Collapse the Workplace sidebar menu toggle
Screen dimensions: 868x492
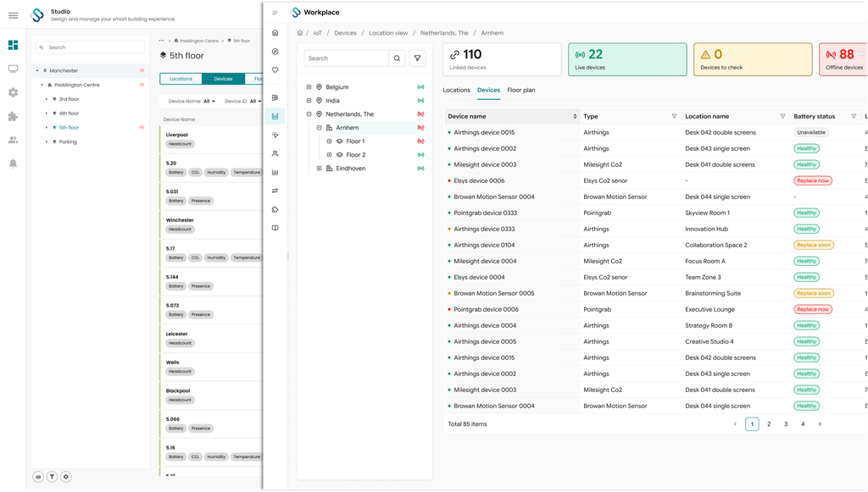[x=275, y=12]
